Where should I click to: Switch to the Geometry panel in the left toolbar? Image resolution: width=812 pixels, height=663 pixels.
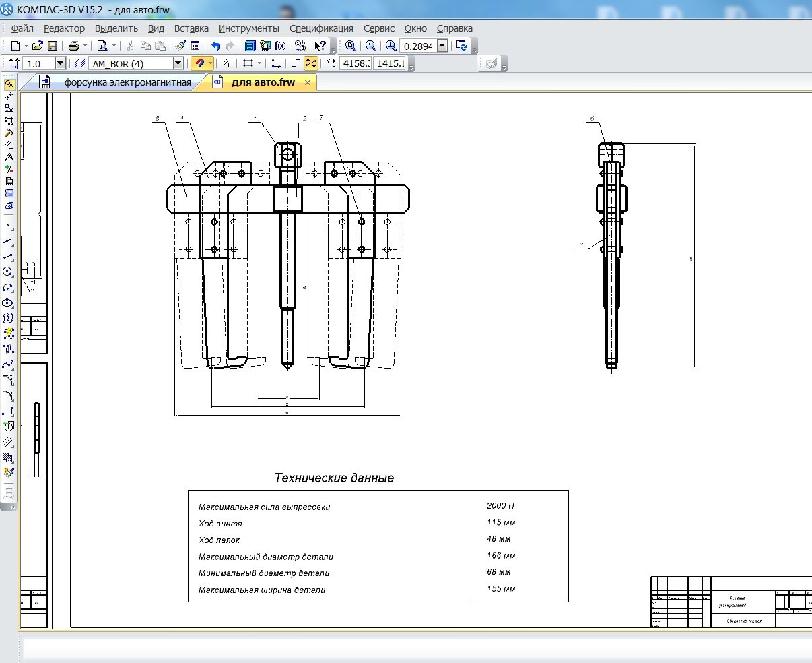9,85
